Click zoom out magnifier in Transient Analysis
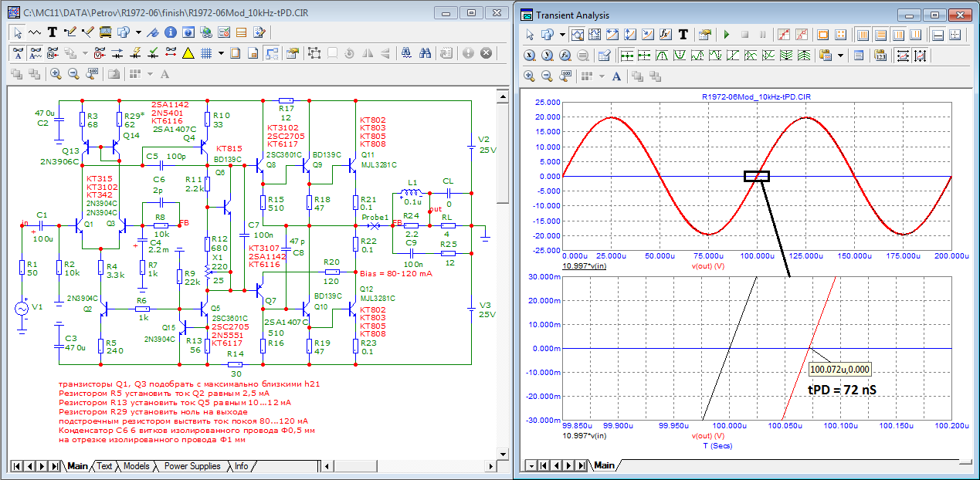 pyautogui.click(x=548, y=76)
